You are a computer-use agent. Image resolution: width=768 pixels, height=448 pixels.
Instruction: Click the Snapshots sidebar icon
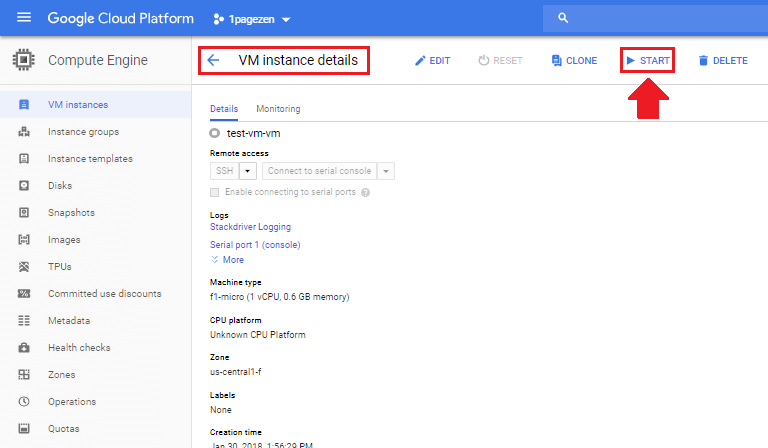tap(24, 212)
